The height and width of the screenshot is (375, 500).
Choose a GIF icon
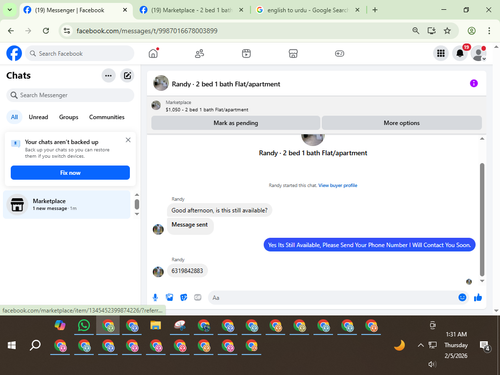point(198,297)
